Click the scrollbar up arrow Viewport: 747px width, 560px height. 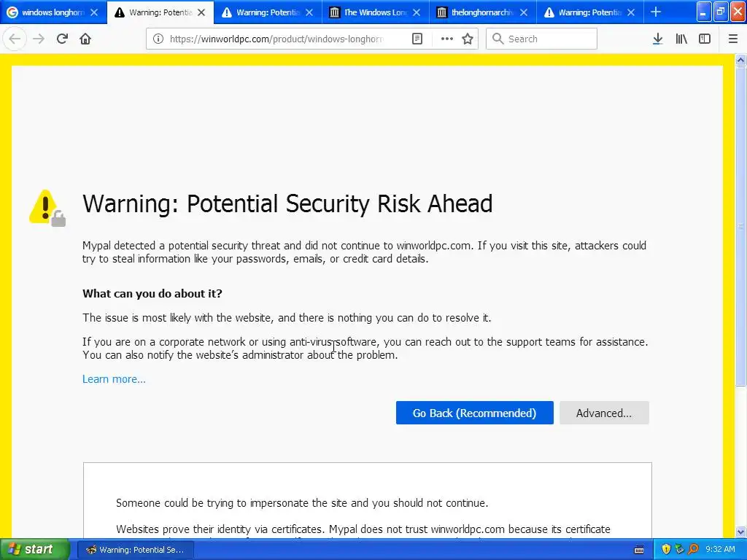click(741, 60)
